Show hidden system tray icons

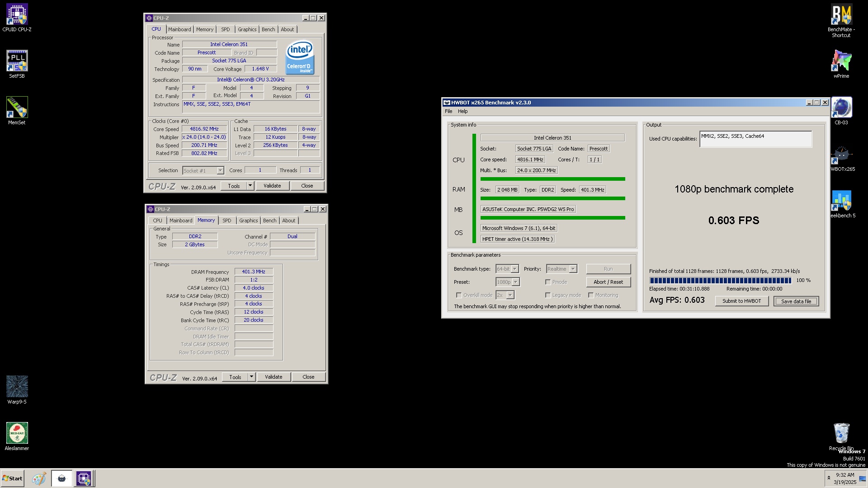829,478
